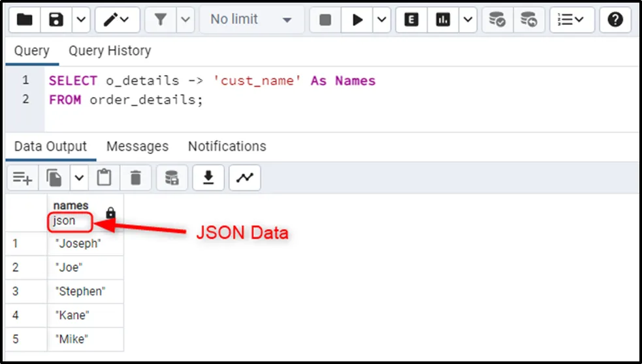
Task: Switch to the Query History tab
Action: tap(109, 51)
